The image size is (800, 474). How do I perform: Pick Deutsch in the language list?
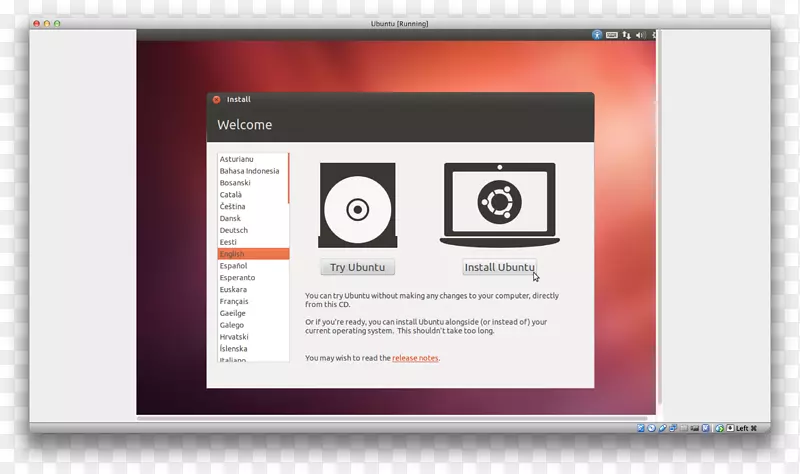(x=253, y=230)
